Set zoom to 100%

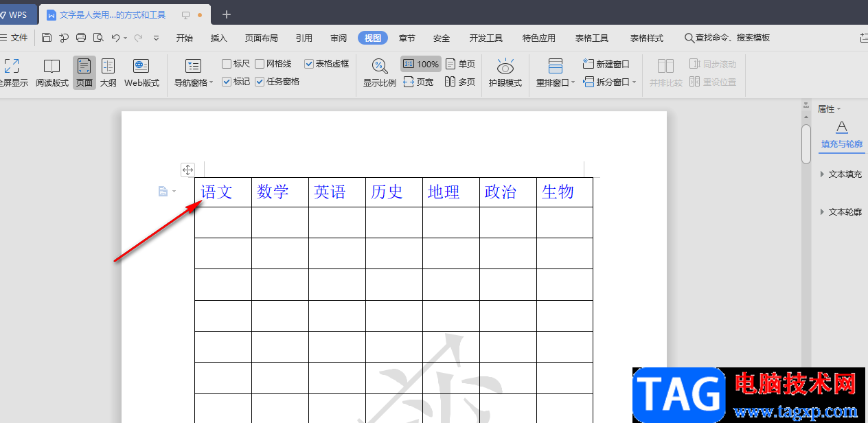(421, 64)
